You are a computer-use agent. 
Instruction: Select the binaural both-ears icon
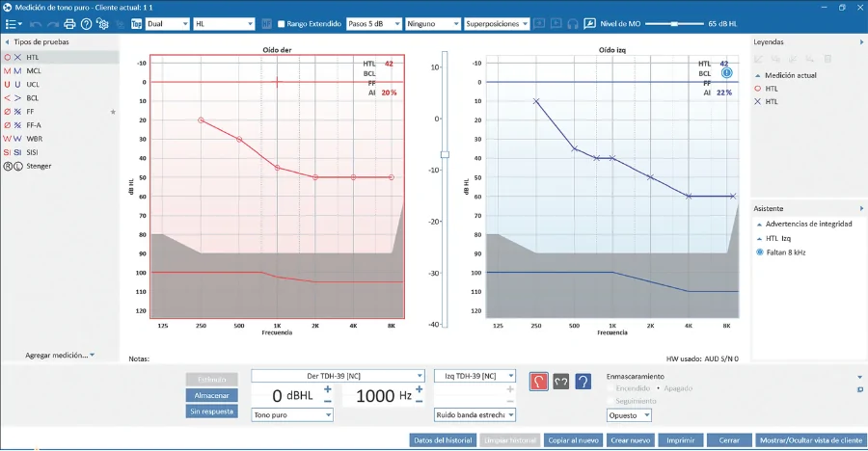pyautogui.click(x=560, y=382)
